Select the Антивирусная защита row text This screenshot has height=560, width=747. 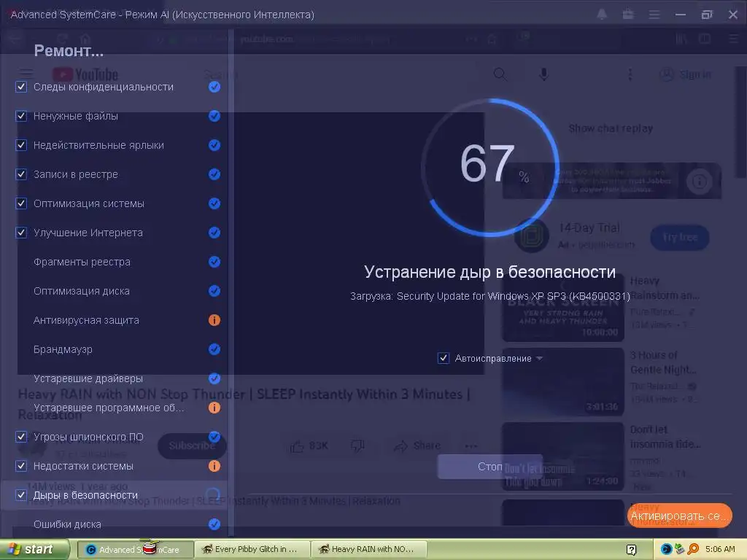86,320
